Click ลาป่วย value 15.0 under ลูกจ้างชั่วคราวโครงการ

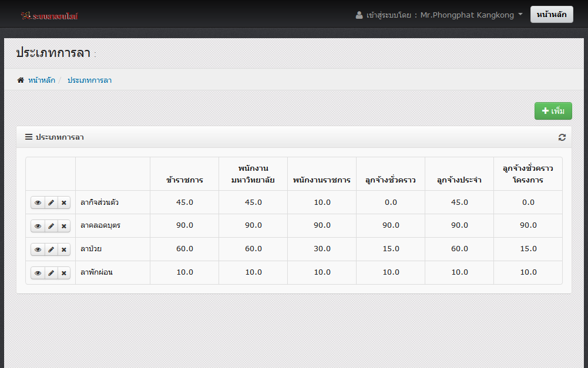click(528, 249)
